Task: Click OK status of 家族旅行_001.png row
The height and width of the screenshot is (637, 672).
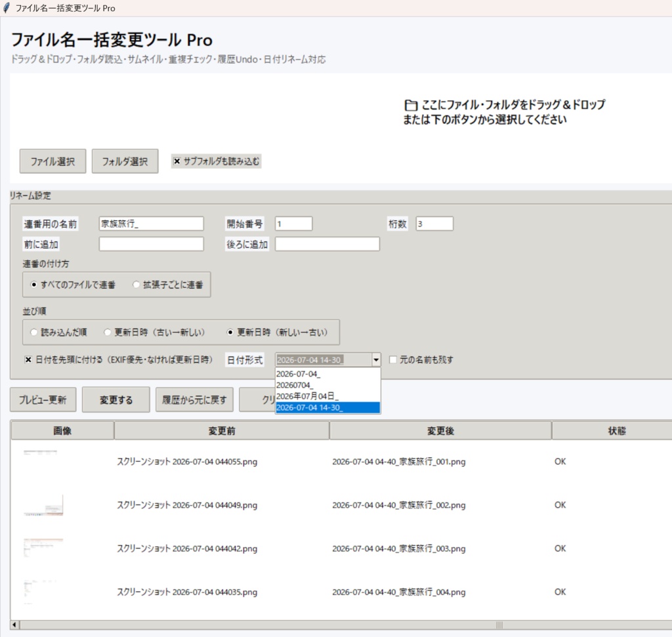Action: 560,462
